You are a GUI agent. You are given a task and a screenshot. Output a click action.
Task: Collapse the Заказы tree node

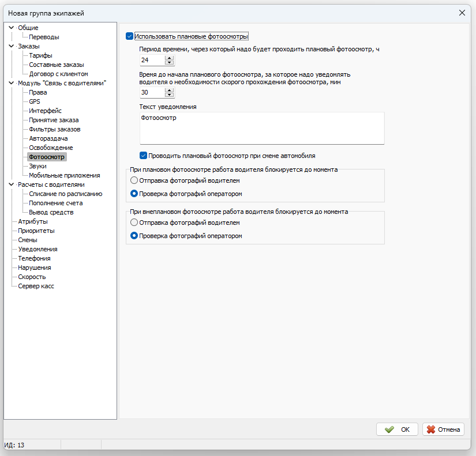pyautogui.click(x=11, y=46)
